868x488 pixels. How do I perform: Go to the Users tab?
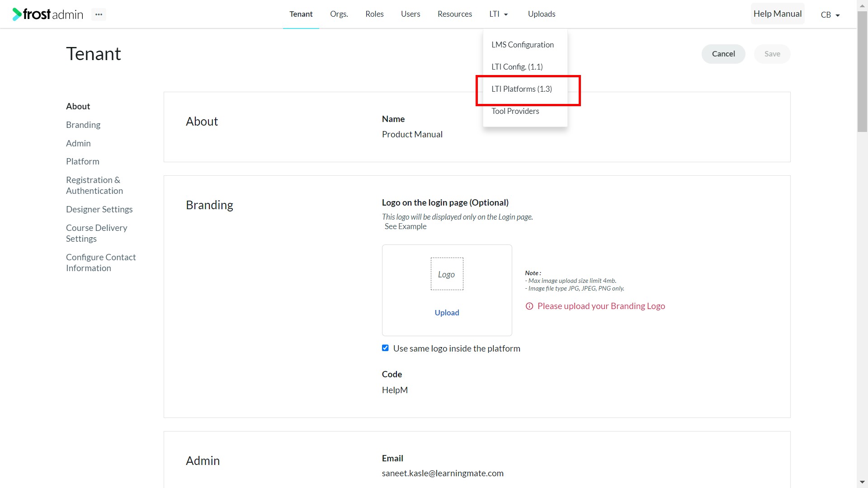coord(410,14)
